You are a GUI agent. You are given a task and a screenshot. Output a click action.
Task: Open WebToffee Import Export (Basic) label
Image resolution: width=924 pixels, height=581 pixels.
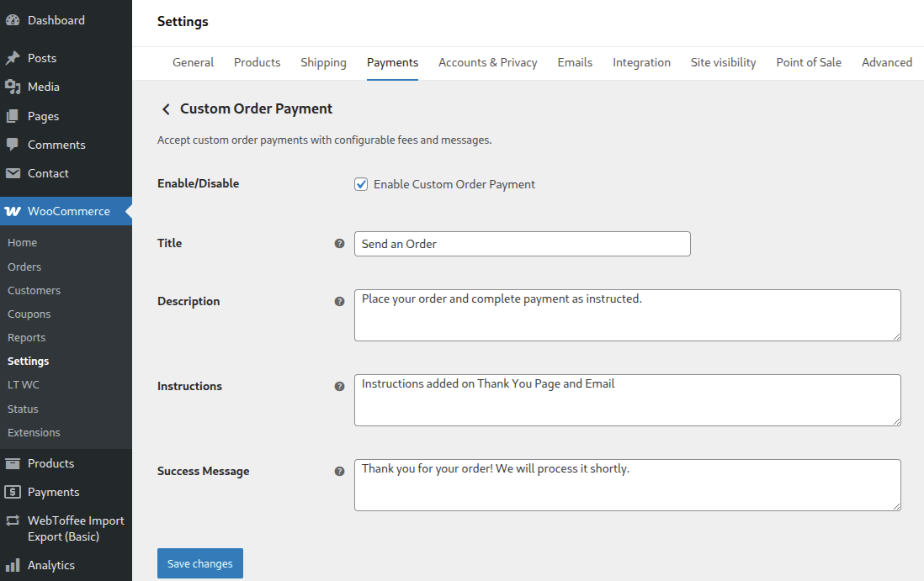(76, 529)
